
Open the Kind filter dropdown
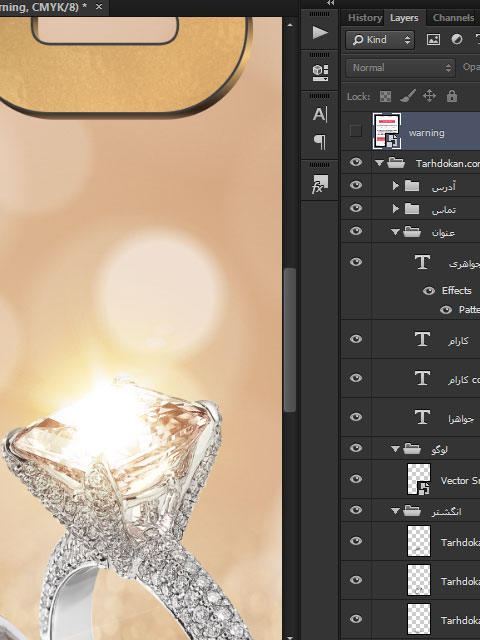click(380, 40)
